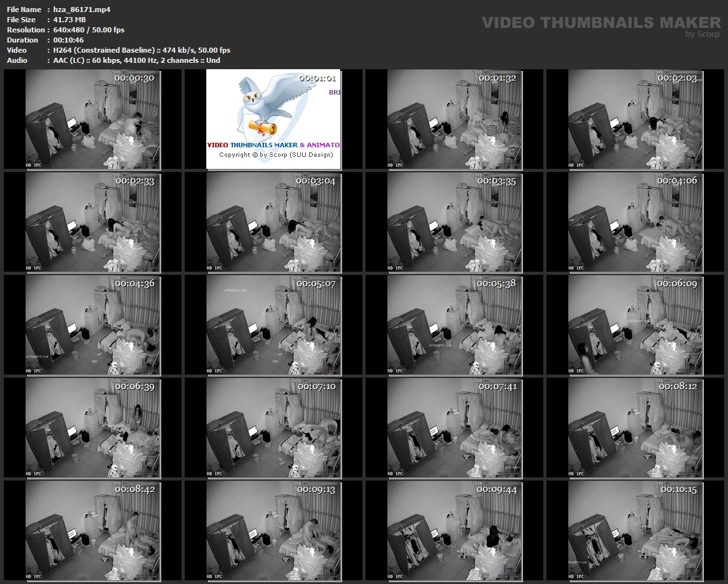
Task: Open the frame at 00:02:33
Action: point(93,222)
